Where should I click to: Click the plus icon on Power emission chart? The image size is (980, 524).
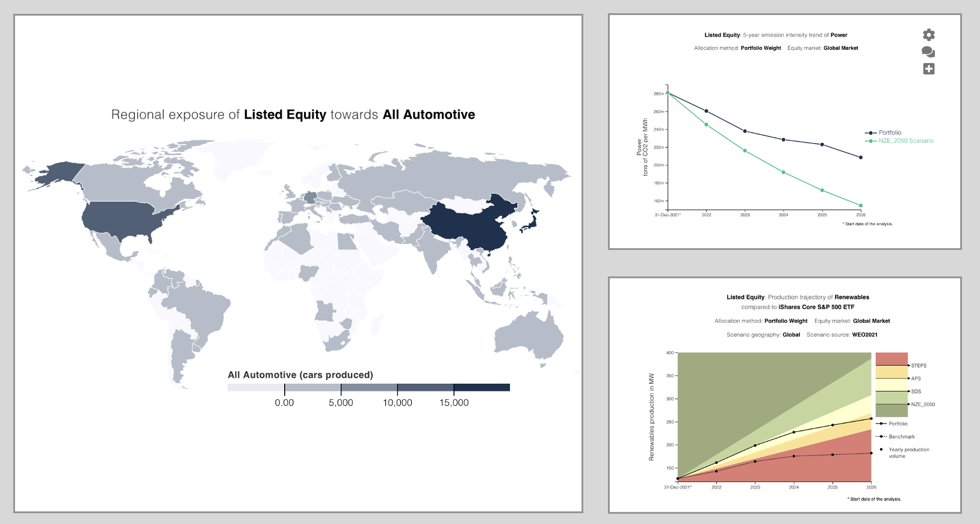coord(929,69)
